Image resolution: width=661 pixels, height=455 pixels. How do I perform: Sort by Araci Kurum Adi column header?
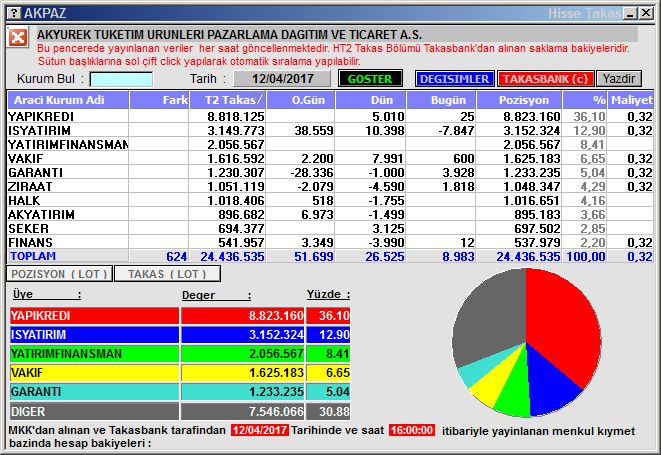(68, 100)
